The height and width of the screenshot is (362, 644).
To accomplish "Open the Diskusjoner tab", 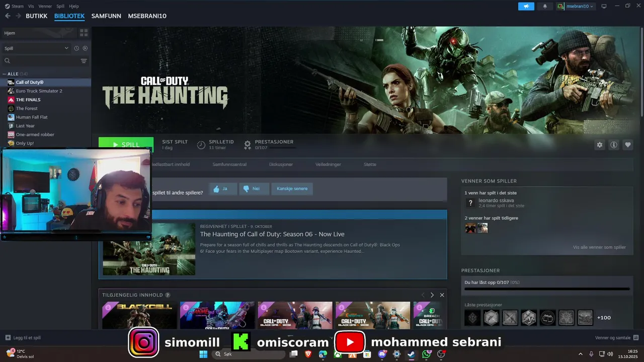I will pyautogui.click(x=281, y=164).
